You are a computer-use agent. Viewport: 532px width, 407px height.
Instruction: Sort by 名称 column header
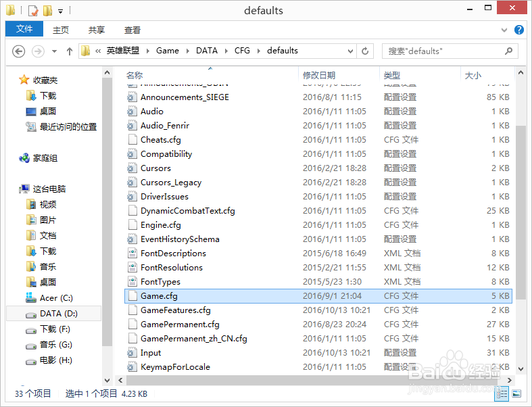(135, 75)
